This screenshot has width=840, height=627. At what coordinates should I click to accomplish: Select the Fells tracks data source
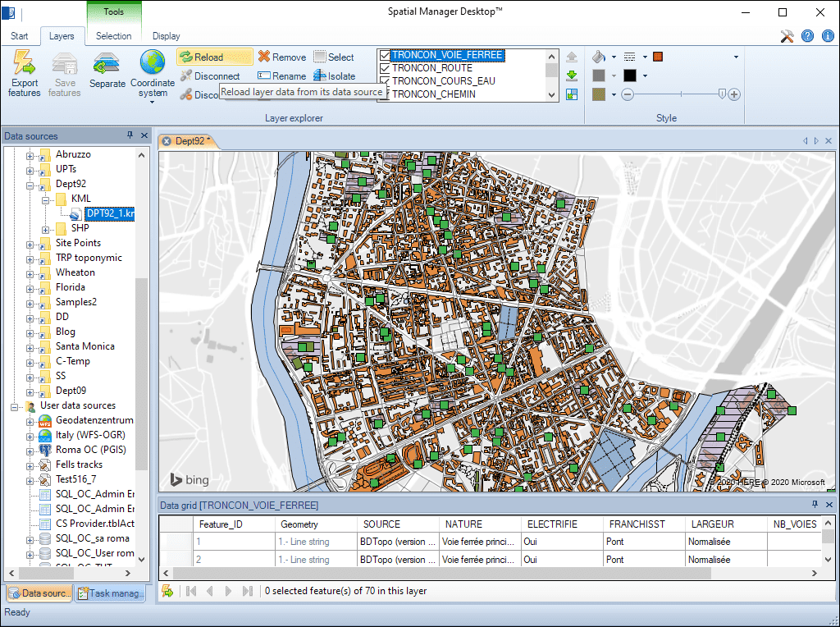pyautogui.click(x=79, y=465)
